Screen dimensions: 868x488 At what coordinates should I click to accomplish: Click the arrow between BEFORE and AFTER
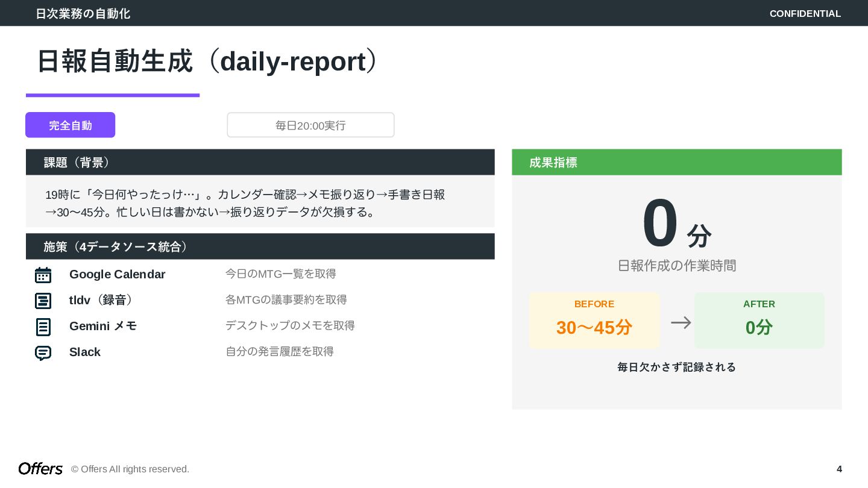(x=681, y=323)
